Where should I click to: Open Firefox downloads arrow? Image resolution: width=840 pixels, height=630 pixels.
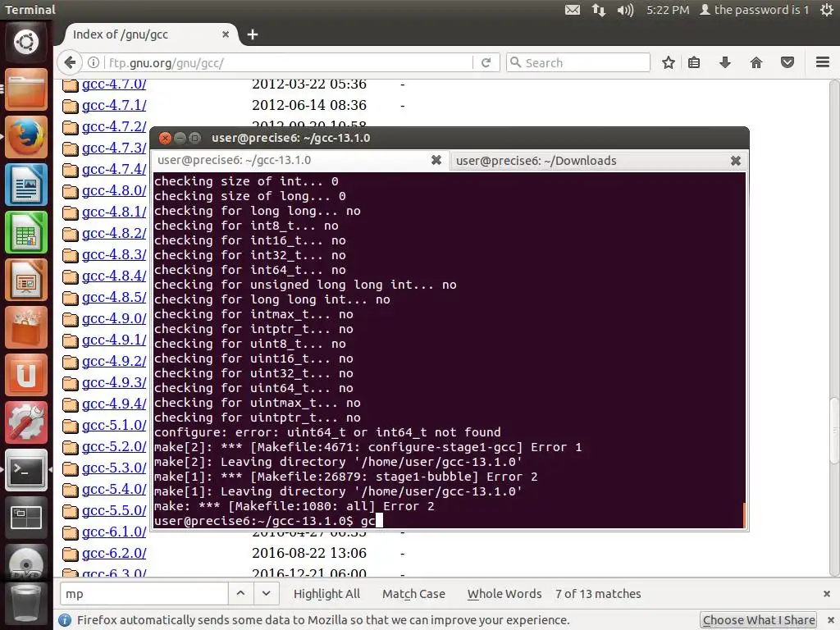[x=725, y=62]
